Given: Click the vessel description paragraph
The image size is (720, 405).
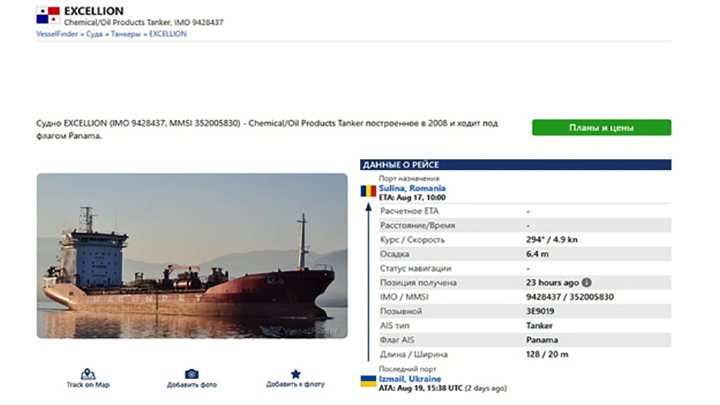Looking at the screenshot, I should point(267,129).
